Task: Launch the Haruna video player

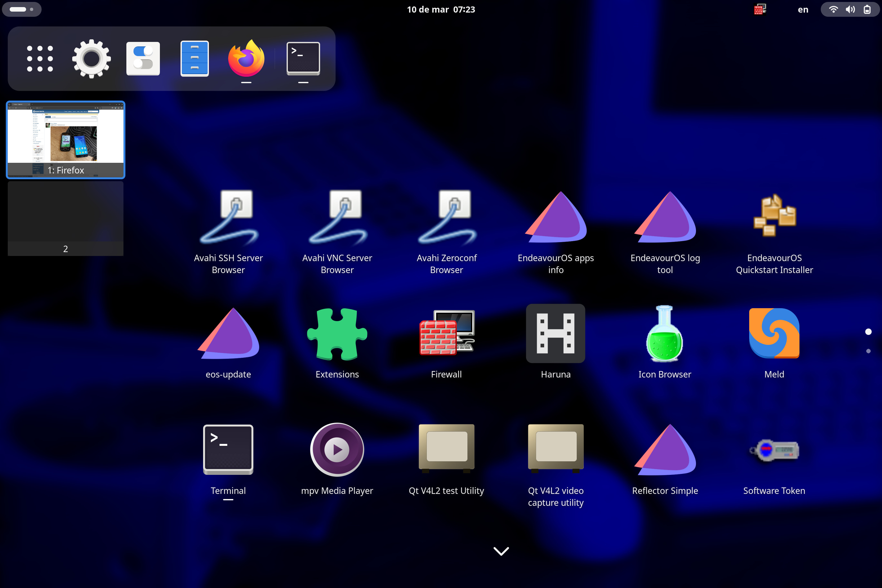Action: click(x=555, y=333)
